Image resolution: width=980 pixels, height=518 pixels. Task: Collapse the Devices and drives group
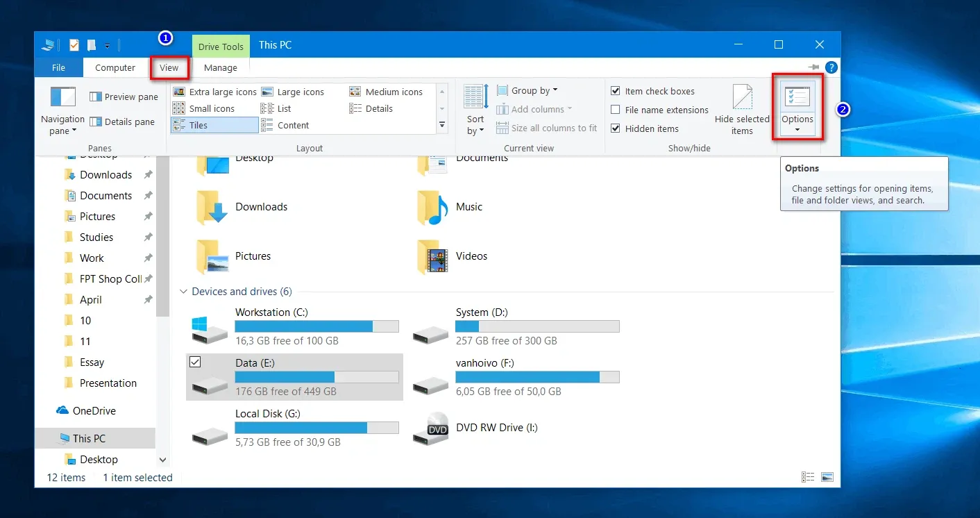tap(183, 292)
